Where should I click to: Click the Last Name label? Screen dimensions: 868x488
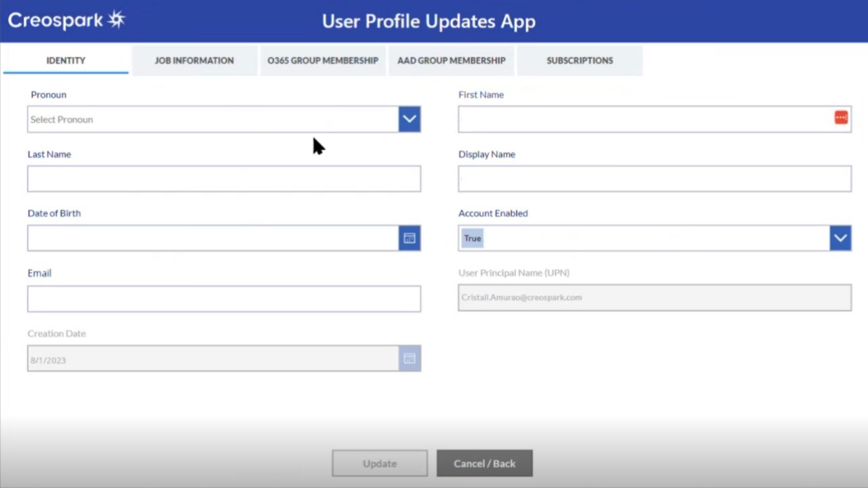pyautogui.click(x=50, y=154)
